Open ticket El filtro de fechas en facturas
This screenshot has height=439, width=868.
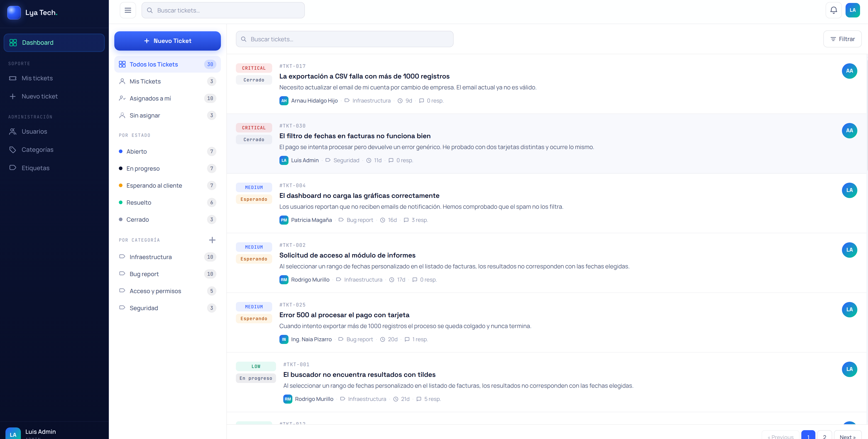click(x=355, y=136)
